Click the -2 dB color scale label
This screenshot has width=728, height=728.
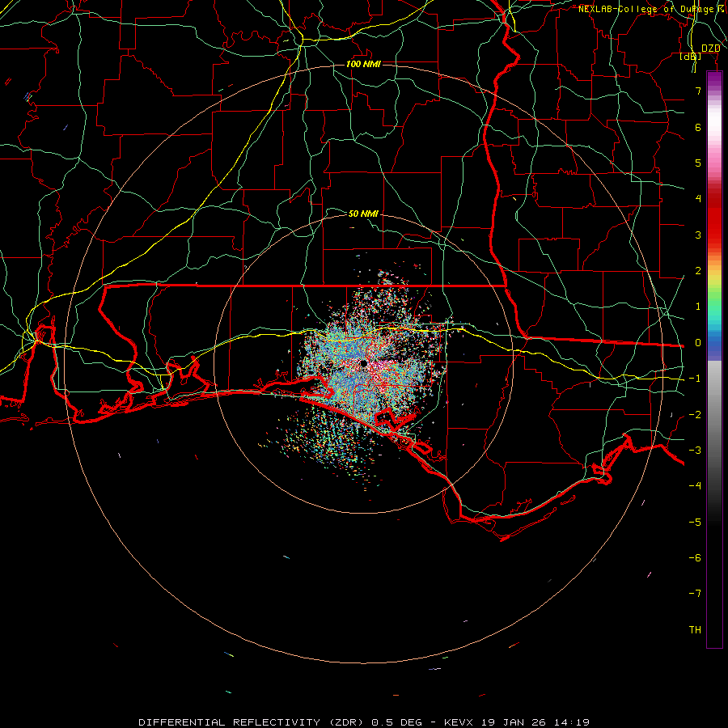coord(695,415)
